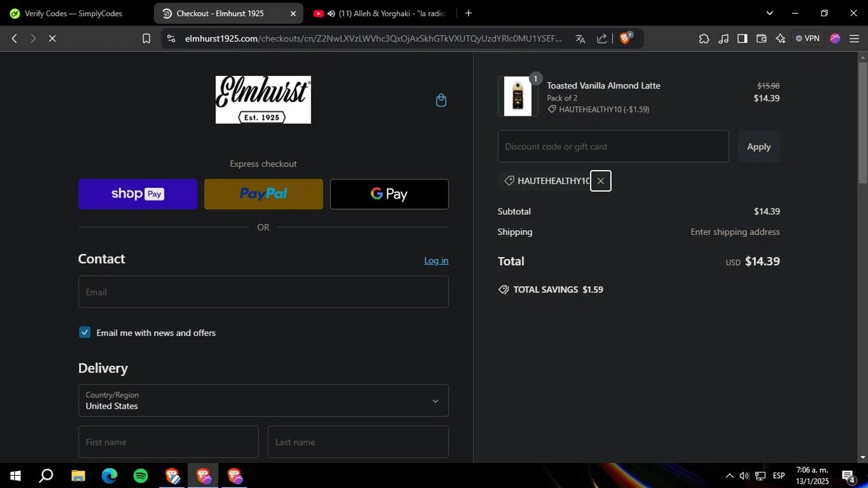Click the Elmhurst Est. 1925 logo

(263, 100)
